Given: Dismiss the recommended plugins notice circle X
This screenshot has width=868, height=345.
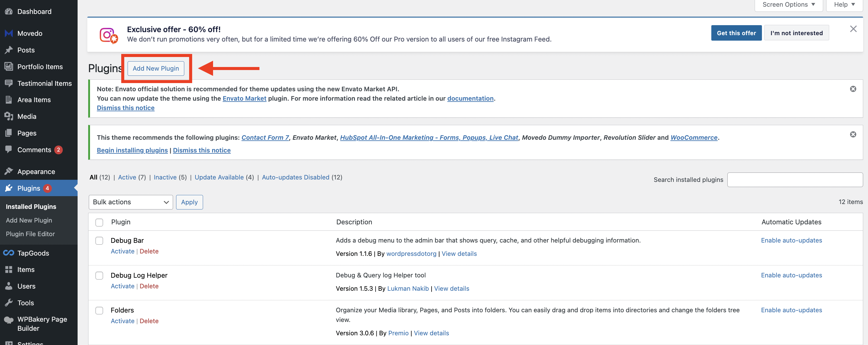Looking at the screenshot, I should pos(853,134).
